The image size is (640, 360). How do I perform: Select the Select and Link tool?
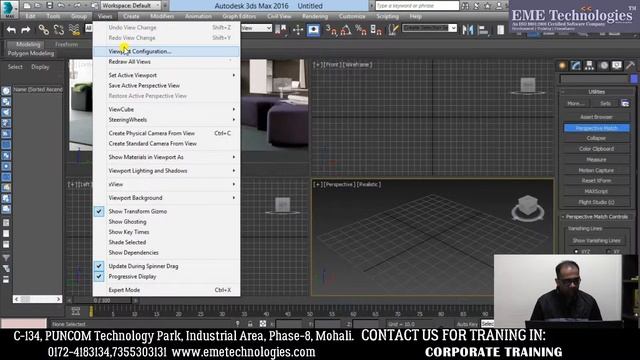[x=44, y=29]
